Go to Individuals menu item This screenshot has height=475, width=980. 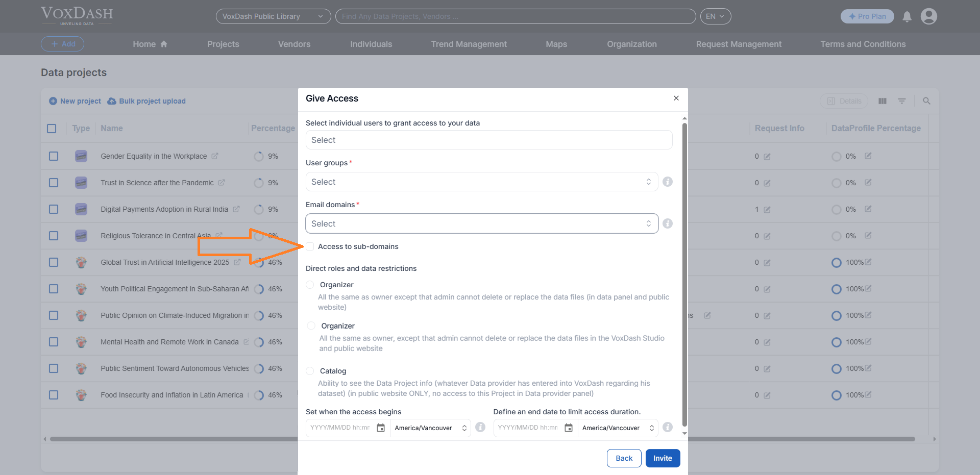pyautogui.click(x=371, y=44)
